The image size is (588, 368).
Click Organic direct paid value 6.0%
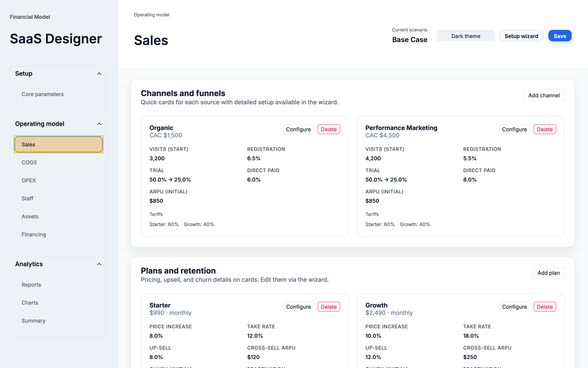(254, 180)
